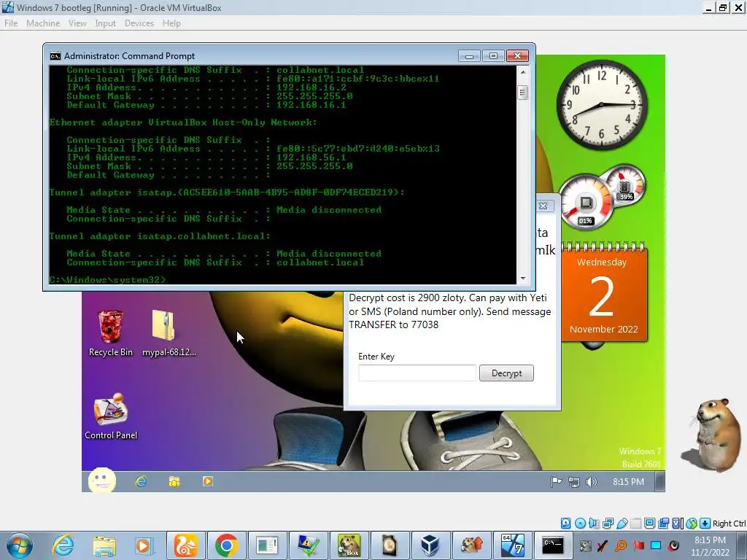Click the analog clock gadget

tap(602, 105)
